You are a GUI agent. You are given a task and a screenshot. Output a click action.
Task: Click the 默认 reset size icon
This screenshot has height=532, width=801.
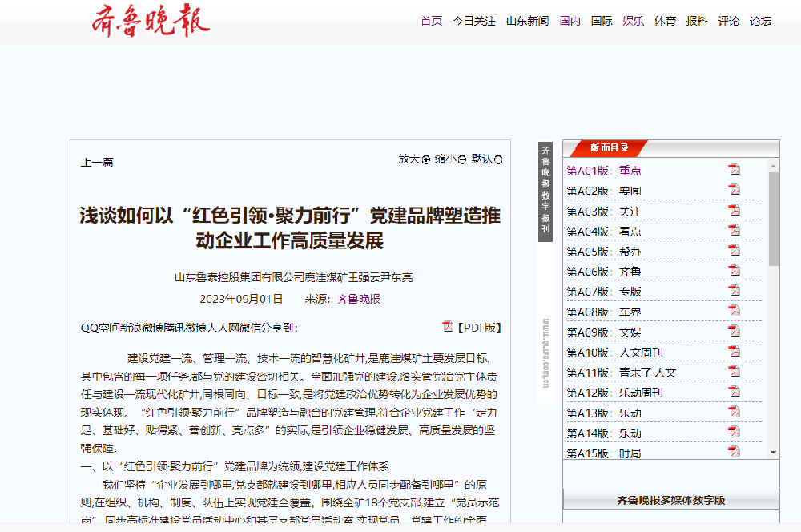click(x=498, y=160)
